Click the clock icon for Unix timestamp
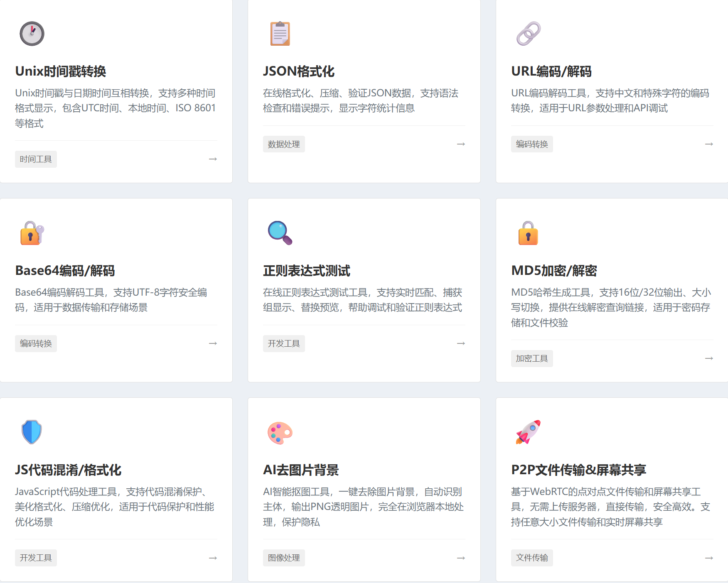728x583 pixels. pos(32,34)
